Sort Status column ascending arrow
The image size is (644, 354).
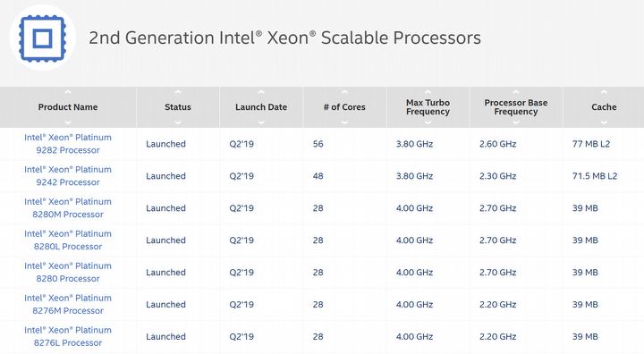click(x=178, y=92)
